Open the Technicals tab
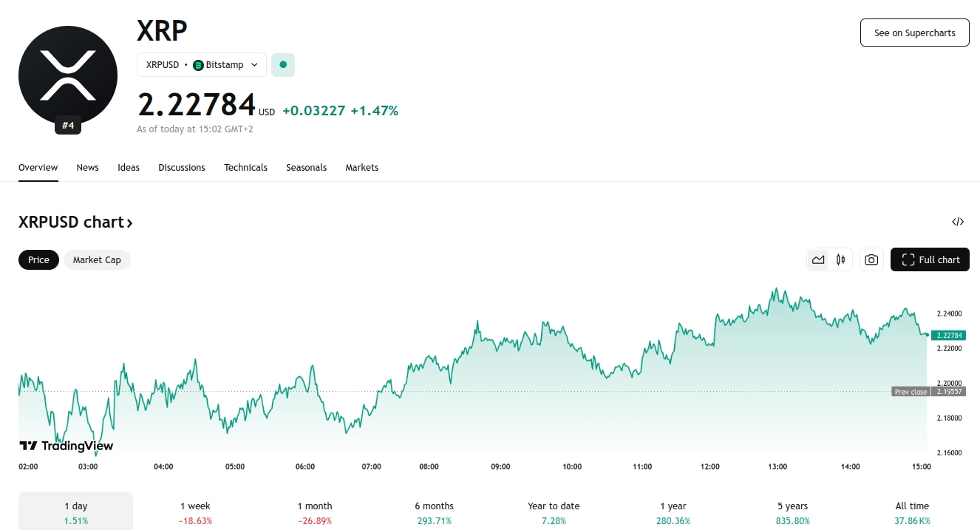 245,168
